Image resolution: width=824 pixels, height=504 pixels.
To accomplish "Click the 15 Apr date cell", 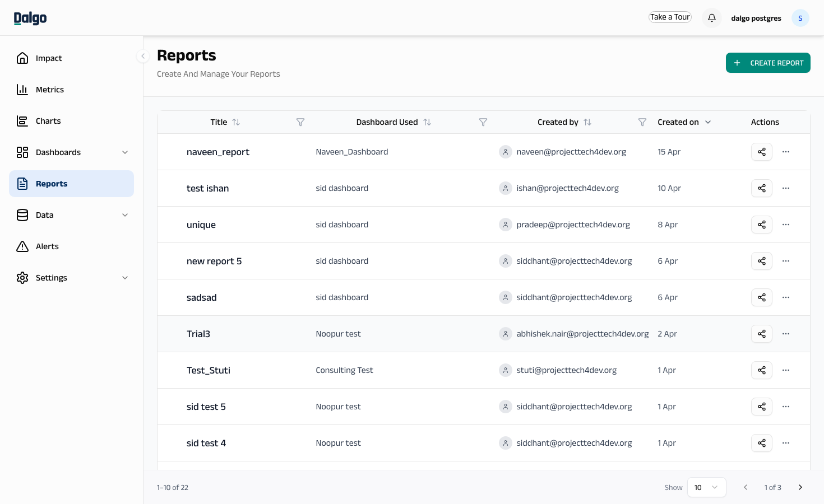I will pos(669,152).
